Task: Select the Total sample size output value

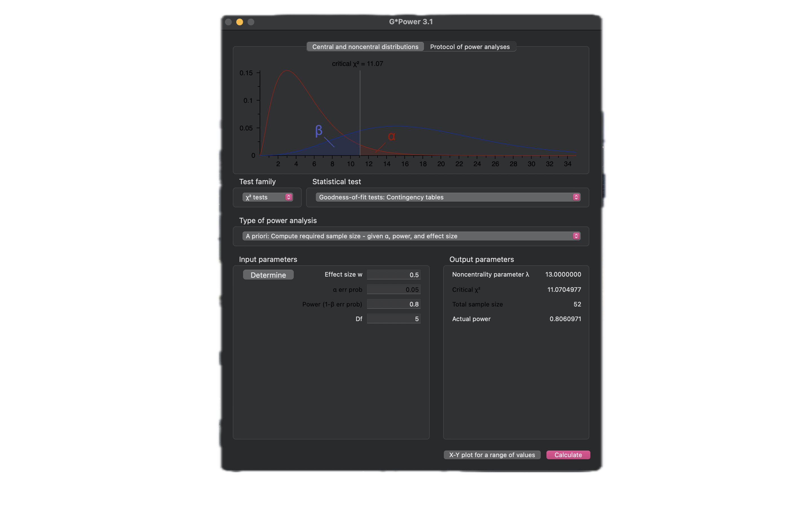Action: tap(577, 304)
